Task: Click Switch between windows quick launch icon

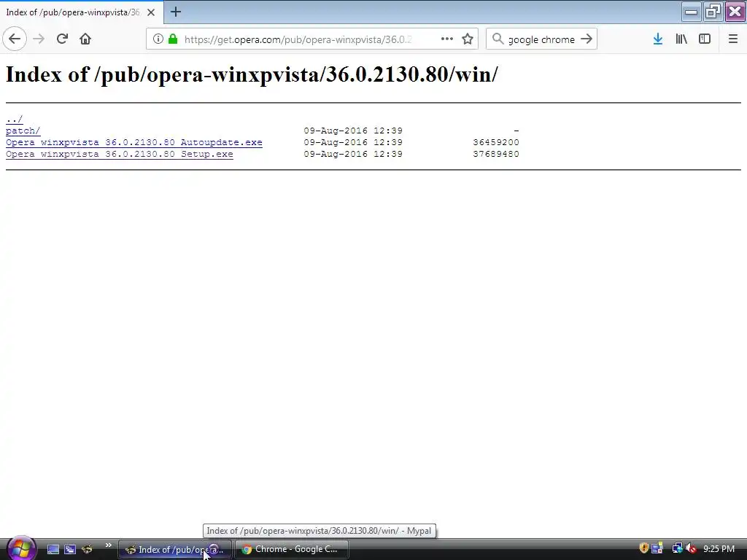Action: click(70, 549)
